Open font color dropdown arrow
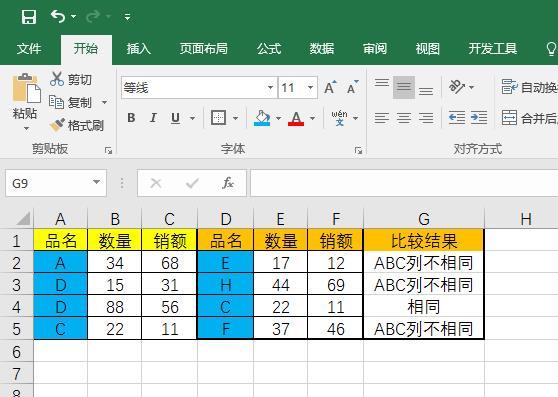Viewport: 558px width, 397px height. point(313,118)
